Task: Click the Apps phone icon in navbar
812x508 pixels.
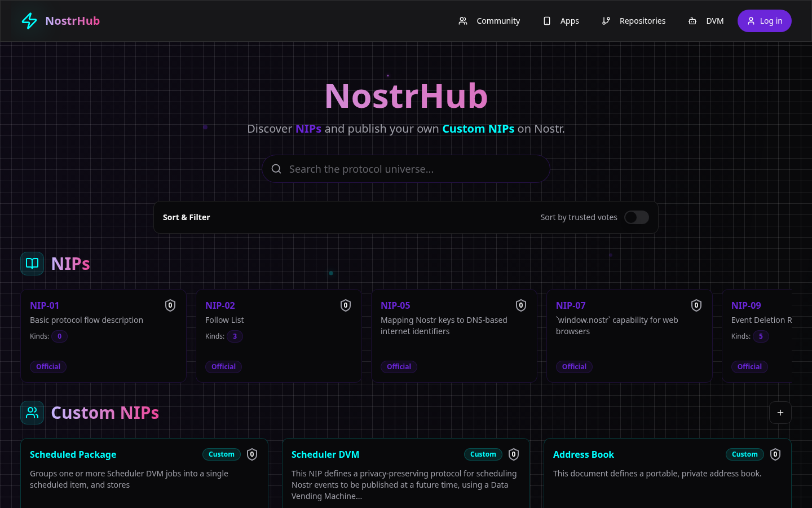Action: click(547, 21)
